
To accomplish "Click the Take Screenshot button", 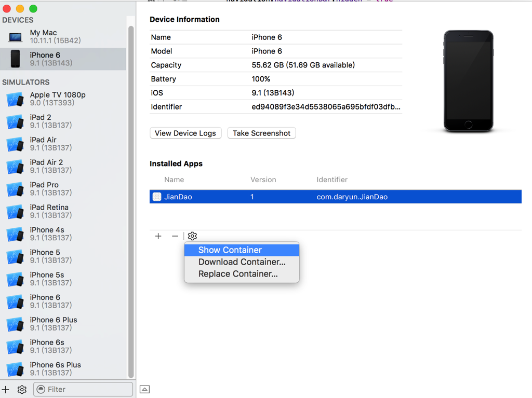I will coord(261,133).
